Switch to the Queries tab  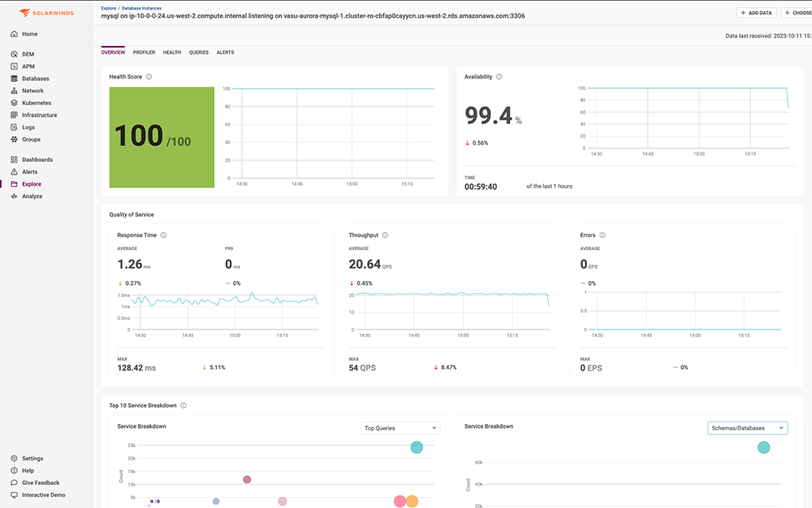pyautogui.click(x=198, y=52)
